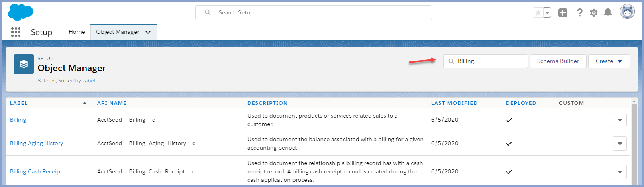Open row actions menu for Billing Cash Receipt
The image size is (644, 187).
[620, 172]
